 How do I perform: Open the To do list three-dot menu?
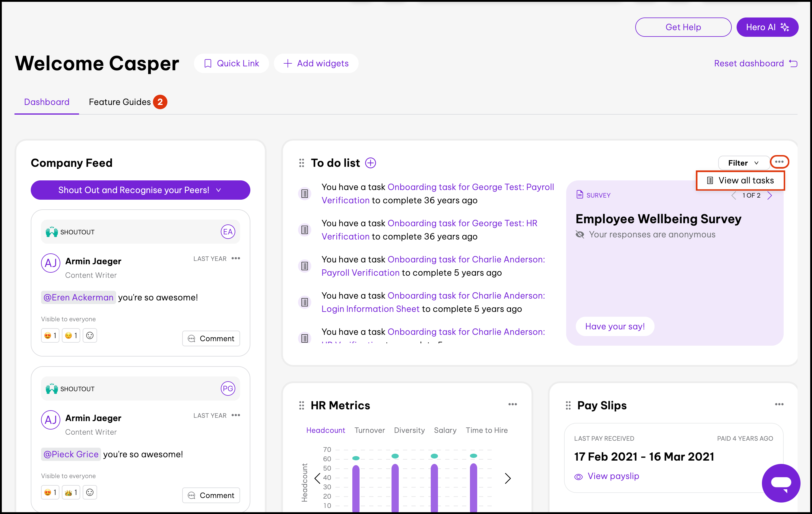coord(779,162)
